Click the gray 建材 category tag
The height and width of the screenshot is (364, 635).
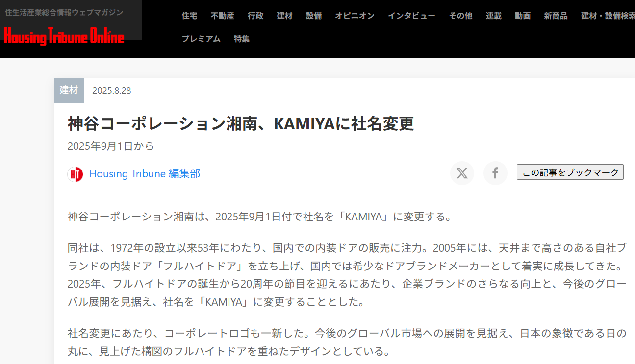(x=69, y=90)
